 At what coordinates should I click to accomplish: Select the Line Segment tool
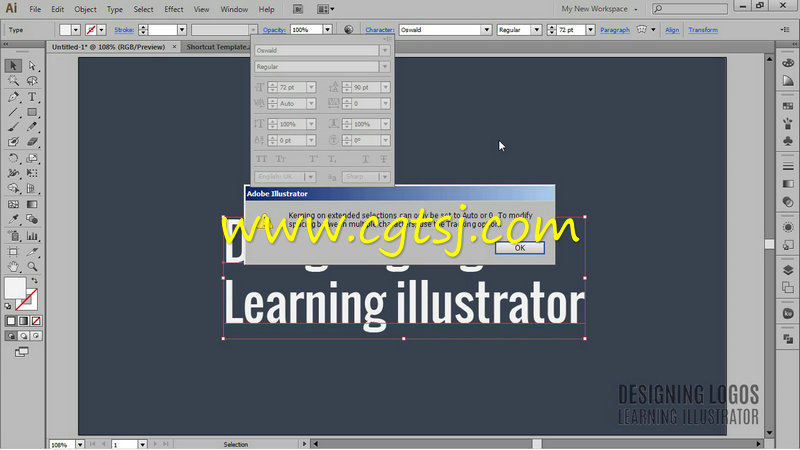[13, 112]
